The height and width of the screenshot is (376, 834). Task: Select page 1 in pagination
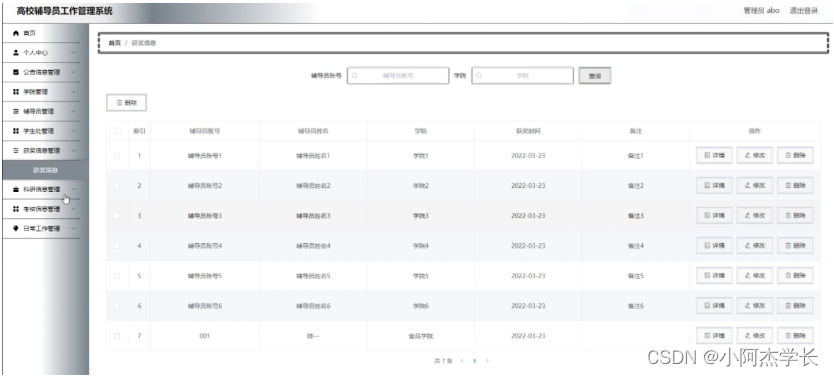[x=474, y=361]
